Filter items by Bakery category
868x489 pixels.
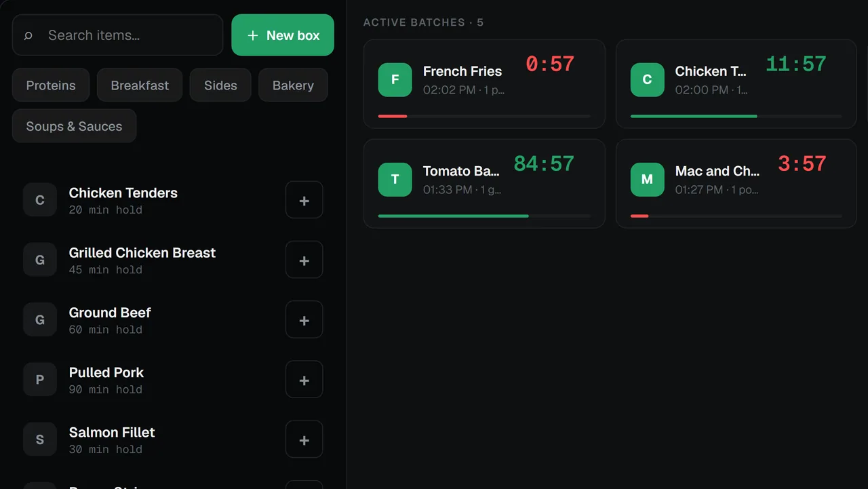tap(293, 85)
